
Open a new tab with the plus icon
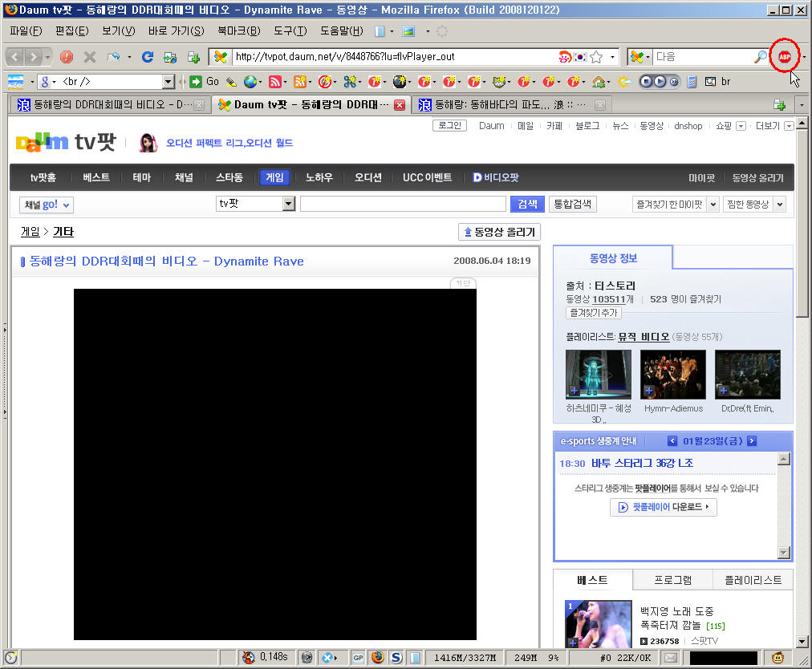[779, 104]
